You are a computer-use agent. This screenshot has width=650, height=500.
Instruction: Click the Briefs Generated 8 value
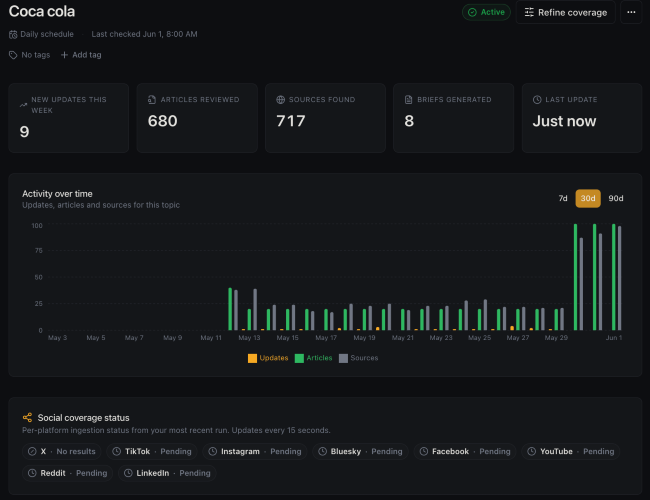click(x=409, y=121)
